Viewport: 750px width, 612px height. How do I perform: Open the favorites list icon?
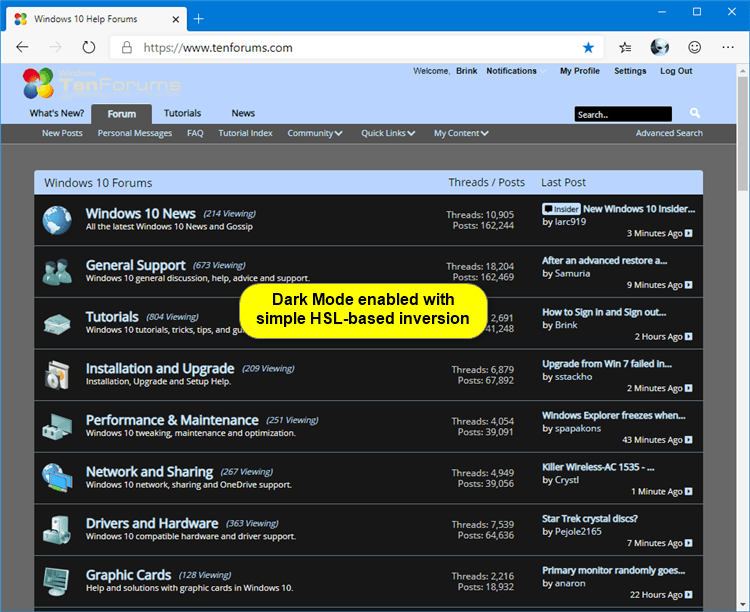pos(625,47)
